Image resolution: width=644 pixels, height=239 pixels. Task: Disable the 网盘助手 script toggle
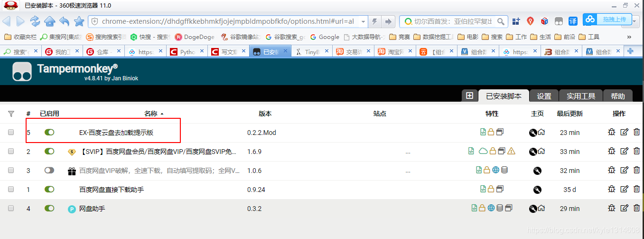tap(49, 208)
